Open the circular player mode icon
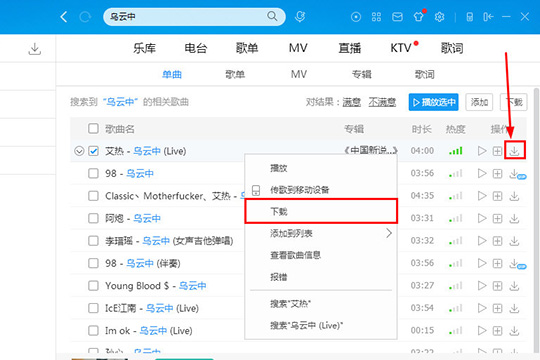The height and width of the screenshot is (360, 540). pos(356,17)
